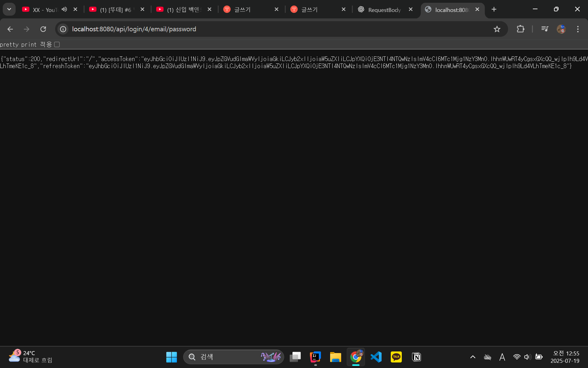Close the RequestBody tab

[411, 10]
